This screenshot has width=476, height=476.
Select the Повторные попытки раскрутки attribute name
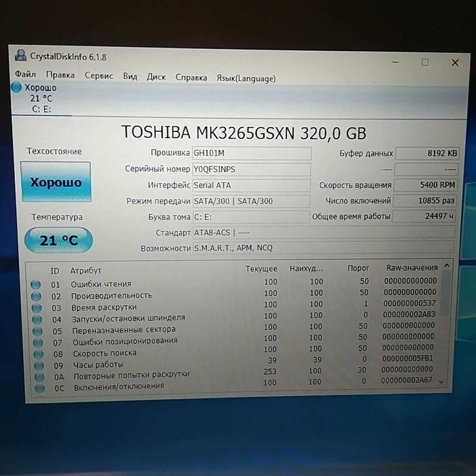pos(131,375)
